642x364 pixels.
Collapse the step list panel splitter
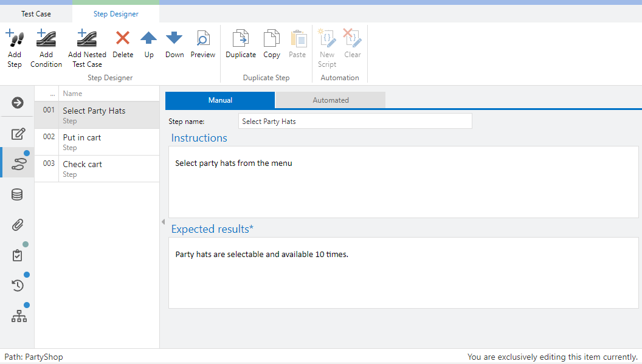tap(163, 222)
